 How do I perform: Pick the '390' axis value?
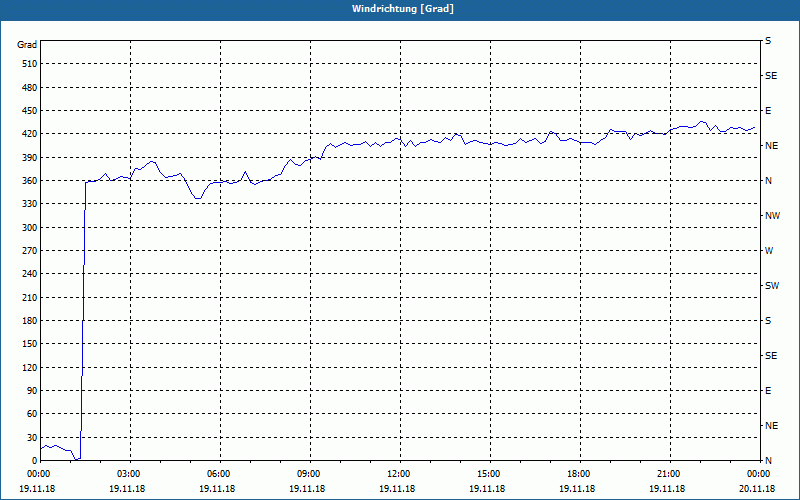tap(30, 157)
